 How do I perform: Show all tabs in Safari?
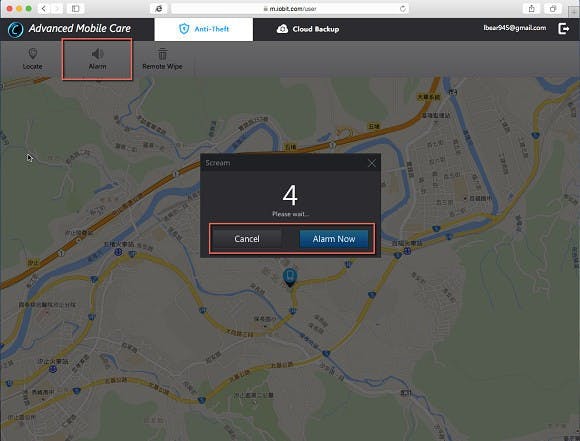click(x=553, y=9)
